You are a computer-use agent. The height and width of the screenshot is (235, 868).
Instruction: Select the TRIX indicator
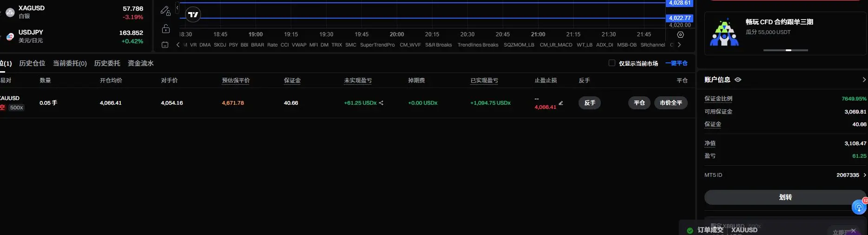coord(337,45)
